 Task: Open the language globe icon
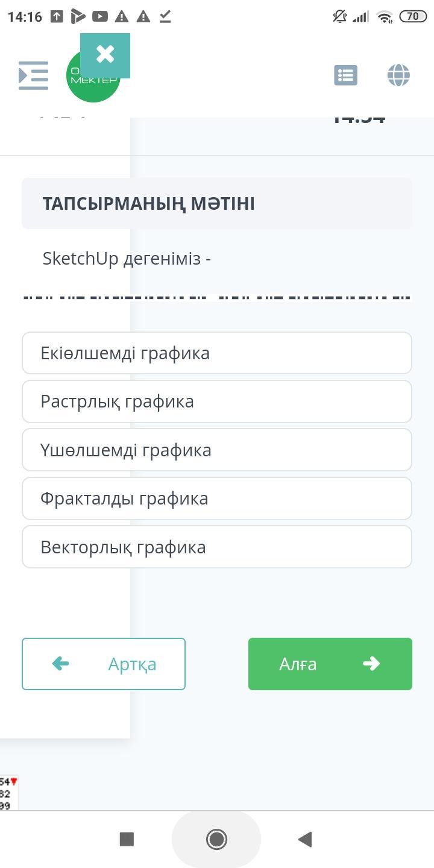tap(398, 75)
